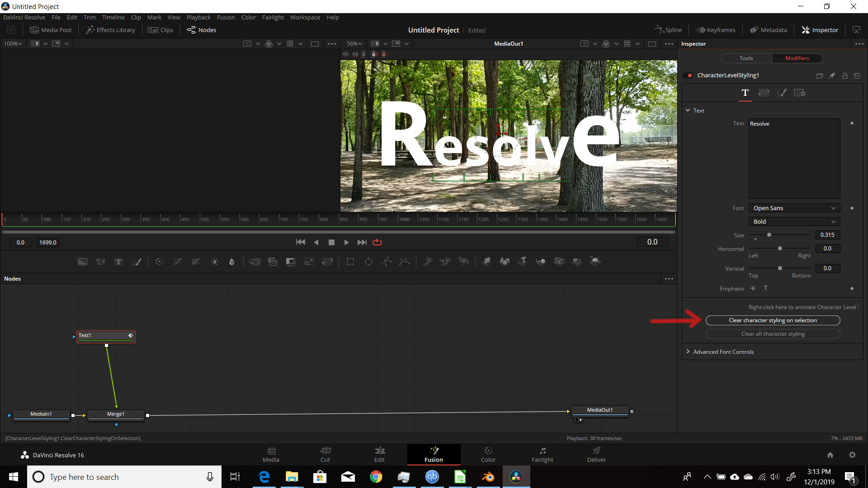Open the Font family dropdown Open Sans
868x488 pixels.
[794, 208]
